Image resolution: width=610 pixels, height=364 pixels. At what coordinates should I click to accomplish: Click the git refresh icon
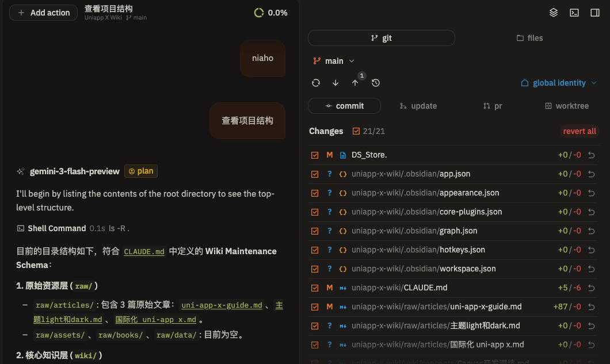(x=316, y=83)
